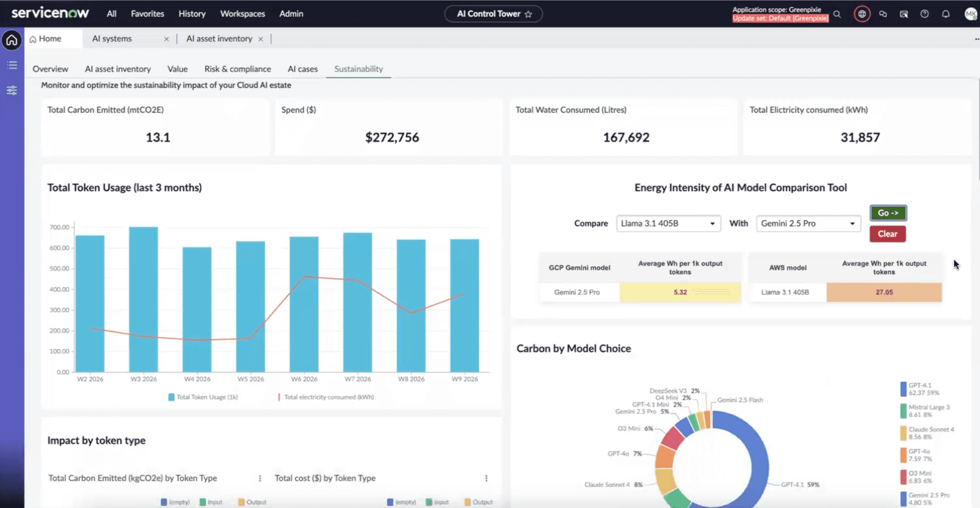
Task: Open the sidebar discussions icon in header
Action: click(x=904, y=14)
